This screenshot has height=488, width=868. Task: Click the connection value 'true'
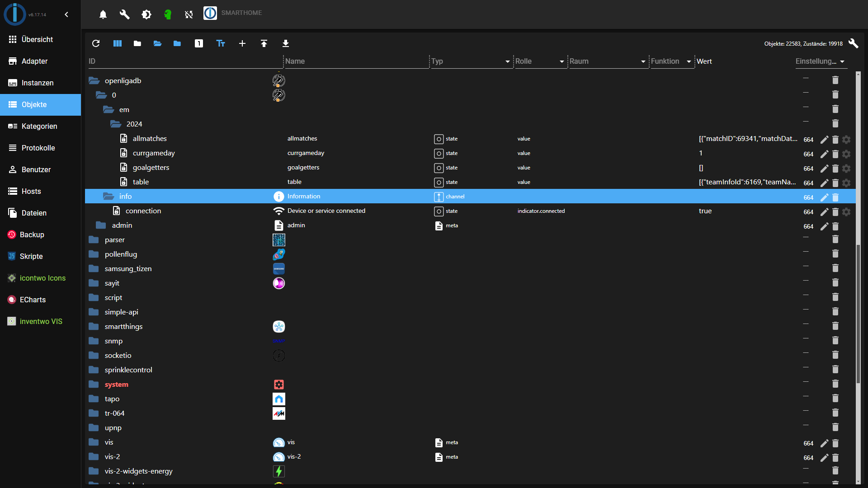tap(705, 211)
